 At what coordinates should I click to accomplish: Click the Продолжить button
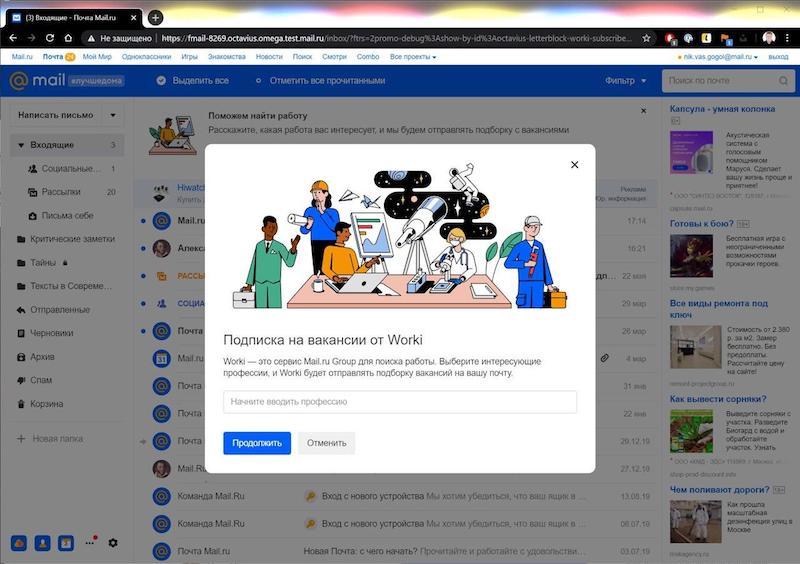(257, 443)
